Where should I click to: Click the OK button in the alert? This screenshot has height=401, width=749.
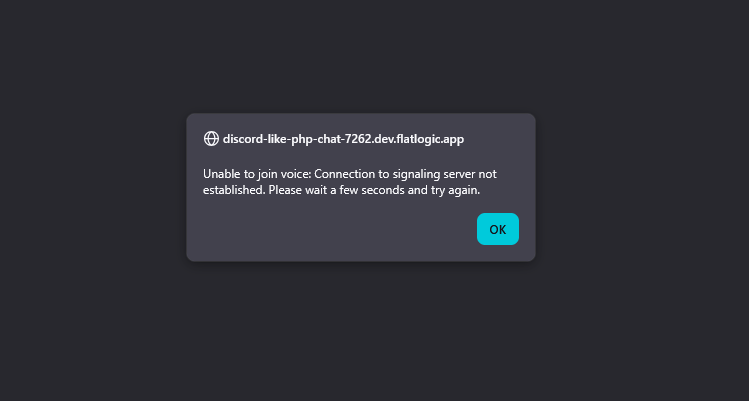[x=497, y=229]
